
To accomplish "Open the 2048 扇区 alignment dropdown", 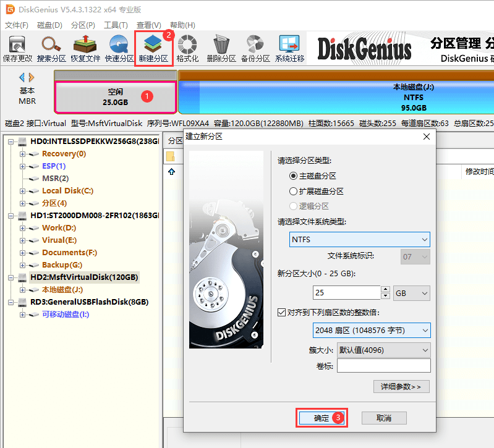I will tap(372, 331).
